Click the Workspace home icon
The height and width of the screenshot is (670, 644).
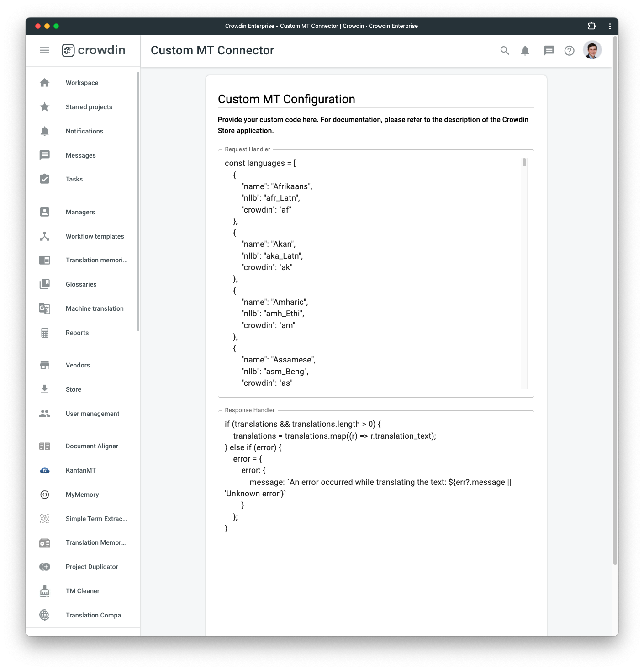tap(45, 83)
